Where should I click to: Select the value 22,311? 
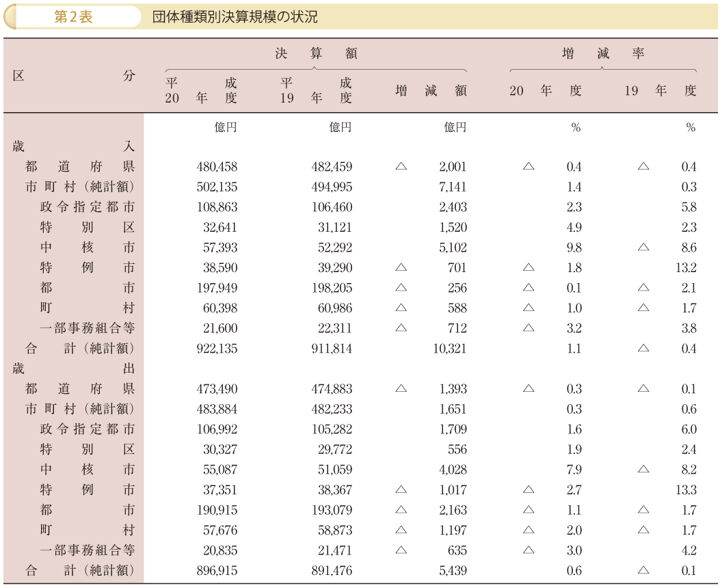click(335, 328)
